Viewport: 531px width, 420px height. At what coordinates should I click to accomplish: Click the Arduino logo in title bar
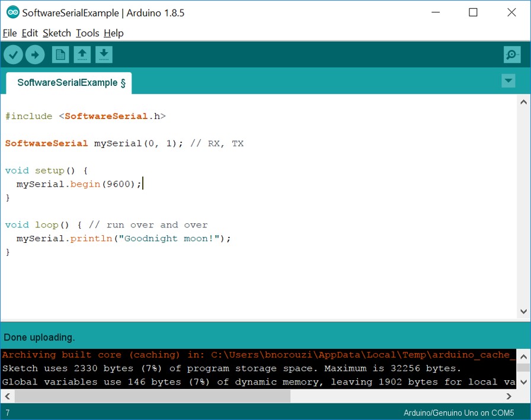(13, 12)
